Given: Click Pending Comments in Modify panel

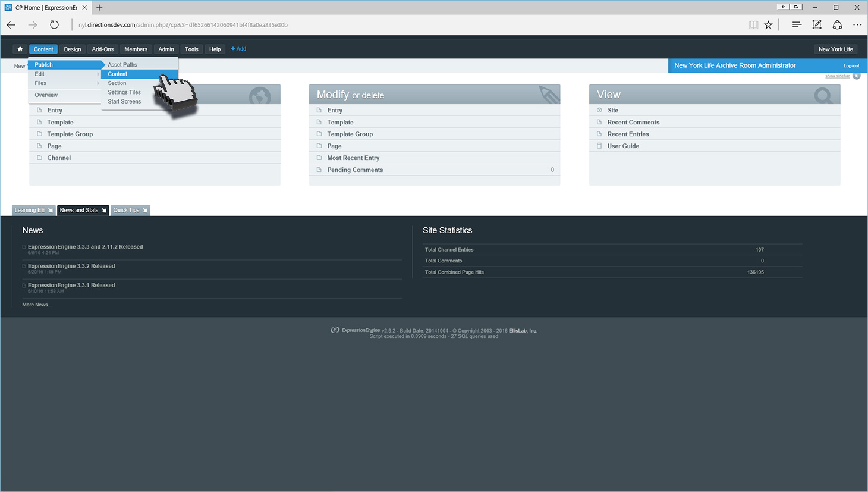Looking at the screenshot, I should (x=355, y=170).
